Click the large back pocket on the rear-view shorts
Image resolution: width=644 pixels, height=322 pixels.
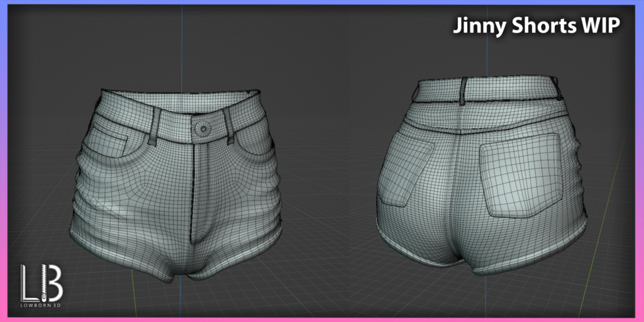tap(521, 175)
